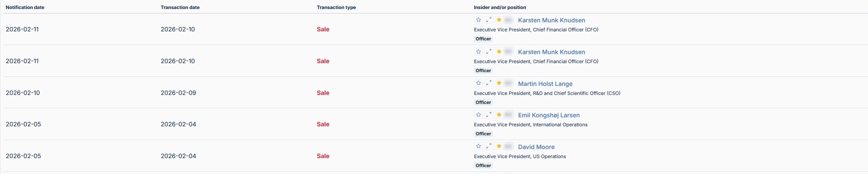Click the gold star badge beside Emil Kongshøj Larsen

pos(499,115)
